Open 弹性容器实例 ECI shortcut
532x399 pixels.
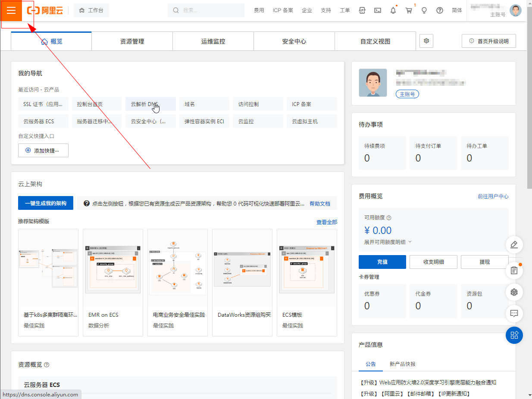coord(204,121)
